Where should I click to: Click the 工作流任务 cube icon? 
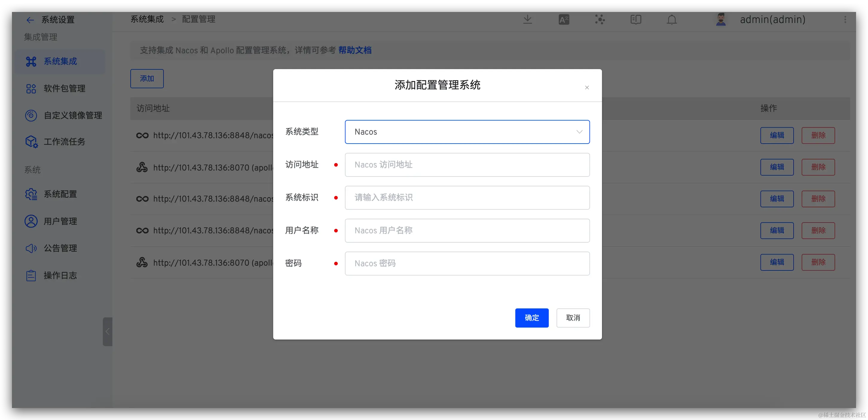[x=31, y=142]
